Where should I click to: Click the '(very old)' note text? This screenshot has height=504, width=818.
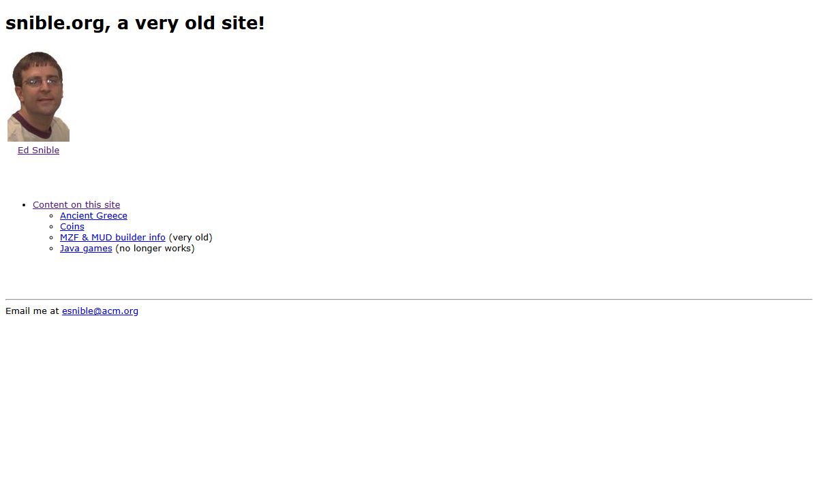pyautogui.click(x=191, y=238)
